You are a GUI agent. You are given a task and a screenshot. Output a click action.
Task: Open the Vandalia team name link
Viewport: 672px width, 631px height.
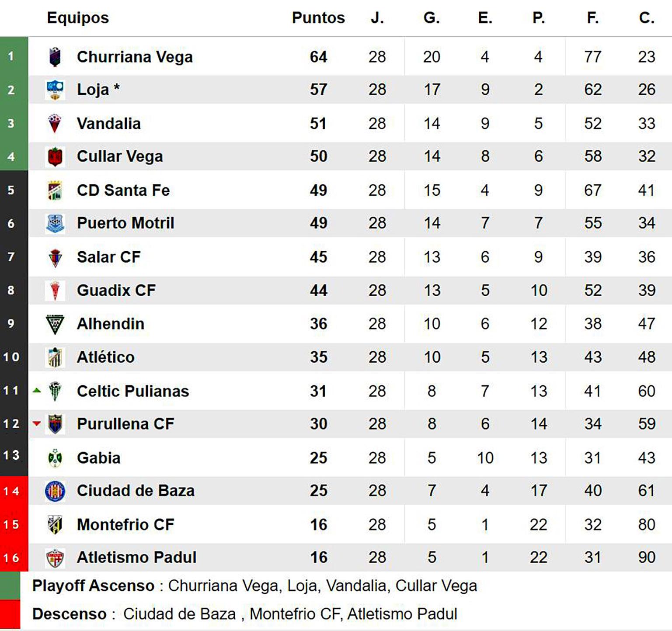[108, 124]
